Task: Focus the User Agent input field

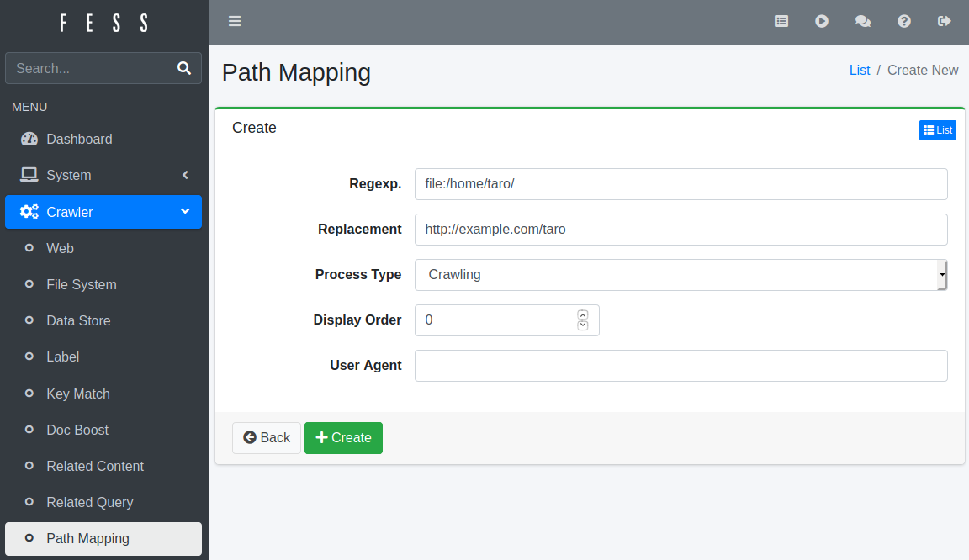Action: [680, 366]
